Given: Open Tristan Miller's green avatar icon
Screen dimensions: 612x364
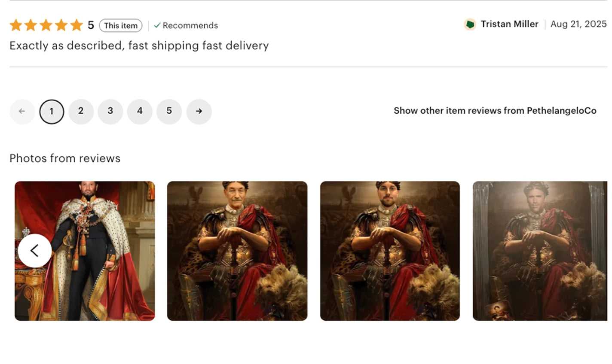Looking at the screenshot, I should coord(470,24).
